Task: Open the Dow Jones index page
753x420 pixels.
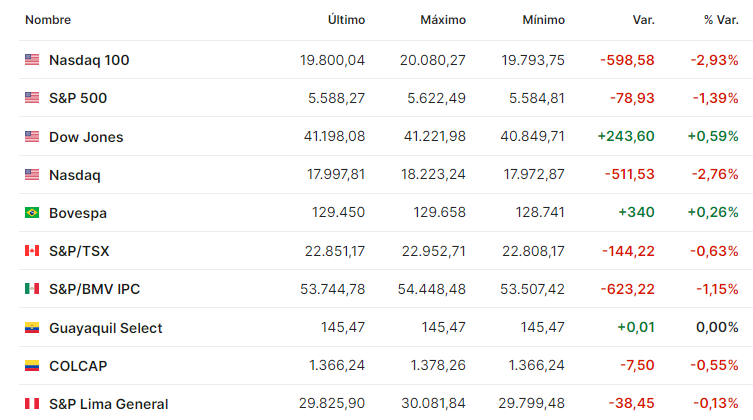Action: click(86, 137)
